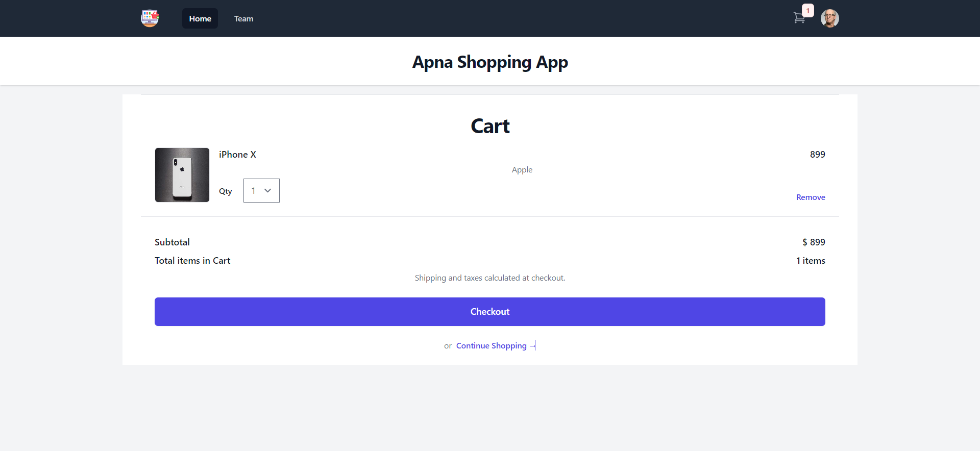Click the cart badge showing 1
This screenshot has height=451, width=980.
tap(808, 11)
